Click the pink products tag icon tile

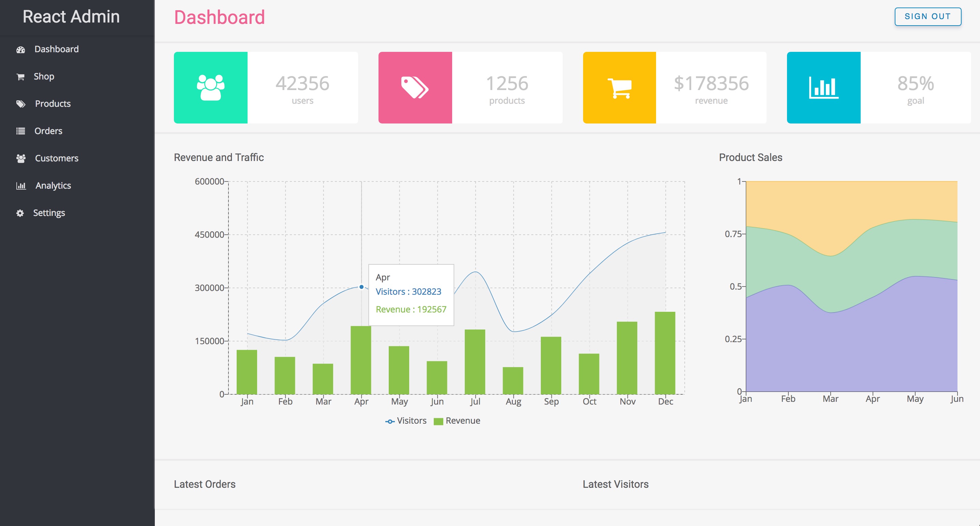click(415, 88)
